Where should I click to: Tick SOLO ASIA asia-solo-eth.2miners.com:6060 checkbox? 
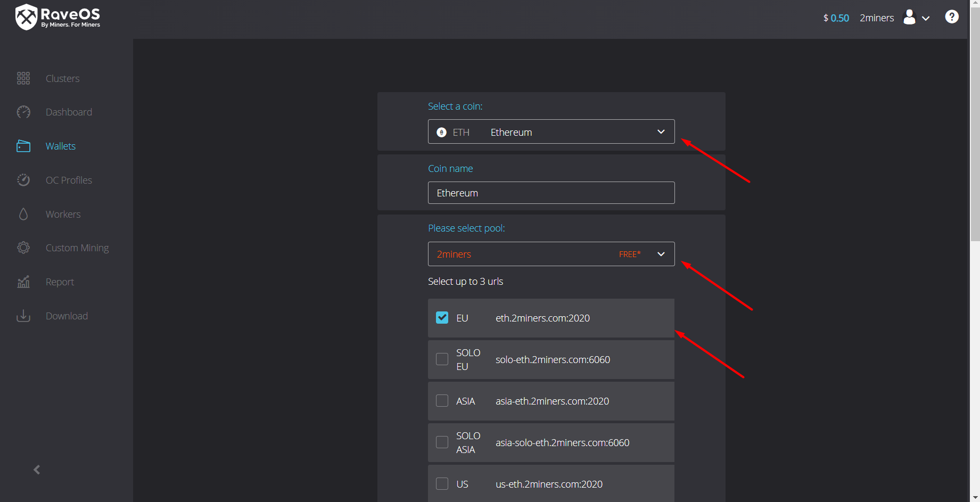point(442,442)
